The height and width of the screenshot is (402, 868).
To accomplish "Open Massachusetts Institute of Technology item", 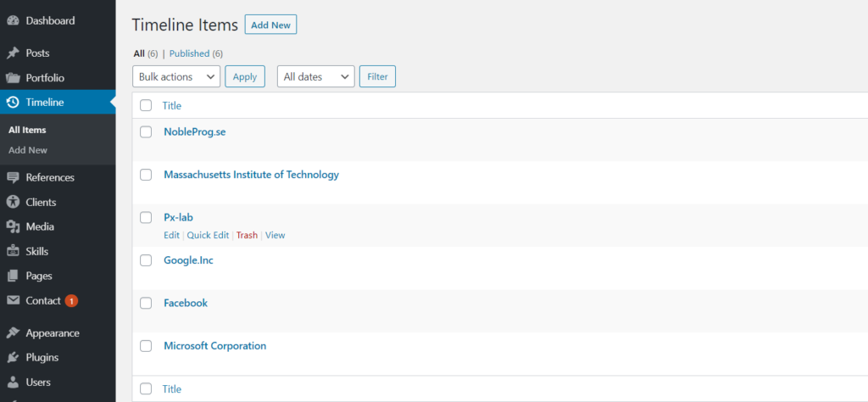I will [251, 175].
